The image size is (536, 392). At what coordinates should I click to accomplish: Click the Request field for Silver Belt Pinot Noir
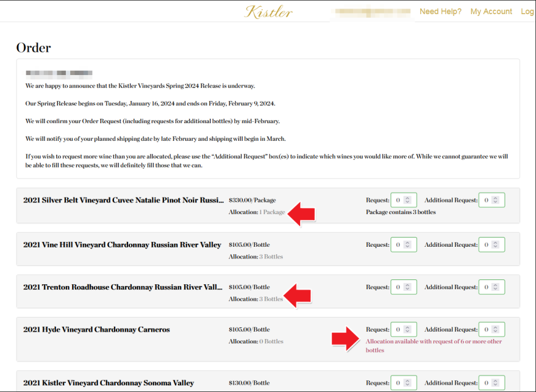tap(404, 200)
